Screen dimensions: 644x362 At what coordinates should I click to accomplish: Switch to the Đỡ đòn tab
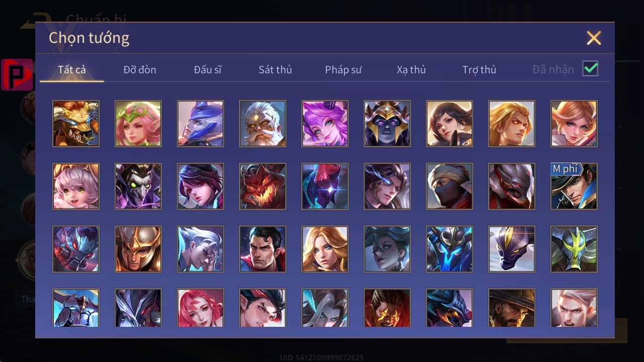140,70
